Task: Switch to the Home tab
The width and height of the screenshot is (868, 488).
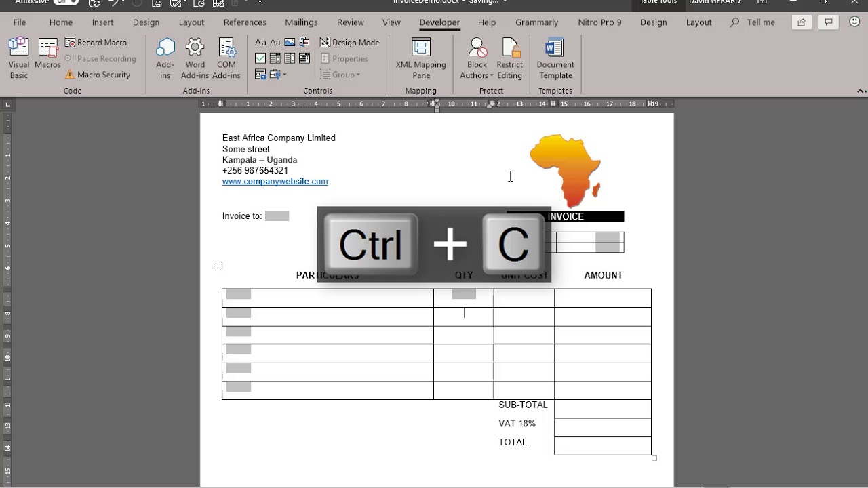Action: coord(60,22)
